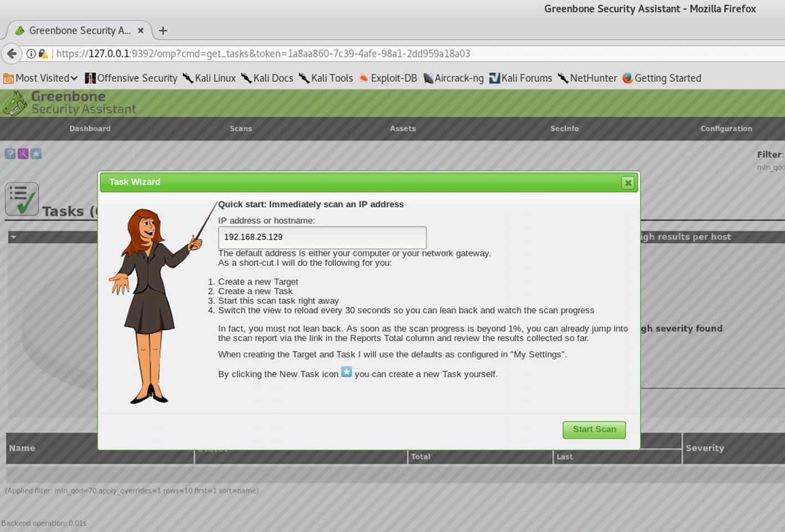Open the Most Visited bookmarks dropdown
Viewport: 785px width, 532px height.
[x=40, y=78]
